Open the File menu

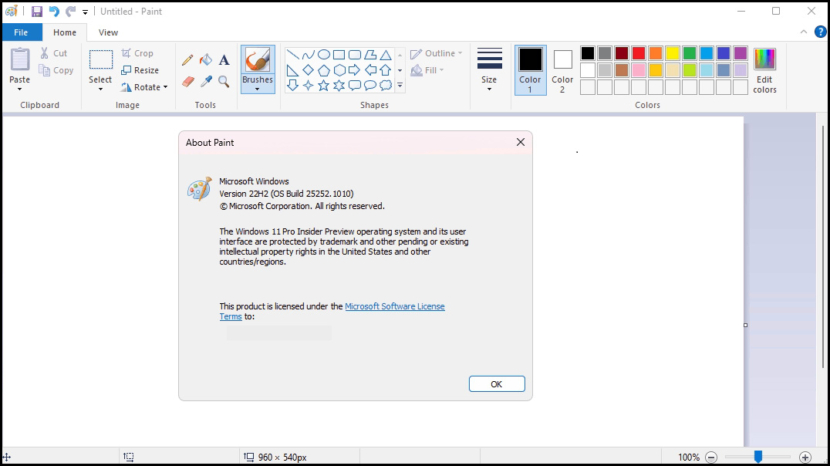point(21,32)
